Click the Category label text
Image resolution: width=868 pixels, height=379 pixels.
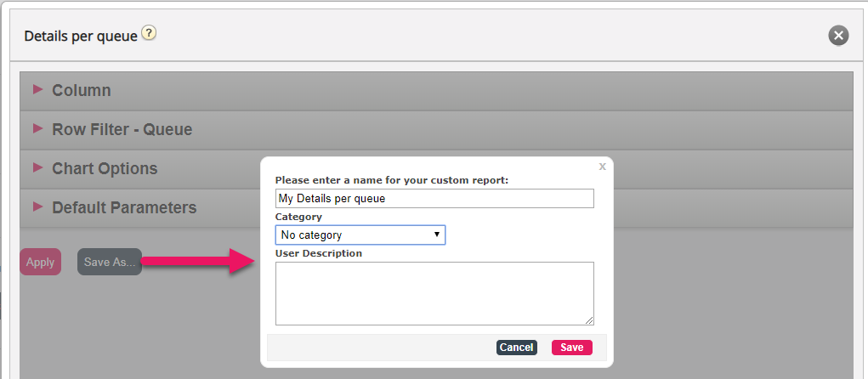click(x=298, y=217)
